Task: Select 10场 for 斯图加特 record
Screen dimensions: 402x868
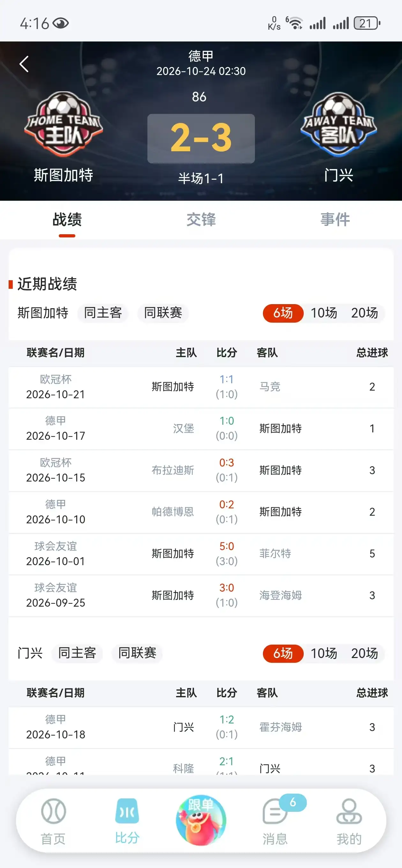Action: click(x=324, y=313)
